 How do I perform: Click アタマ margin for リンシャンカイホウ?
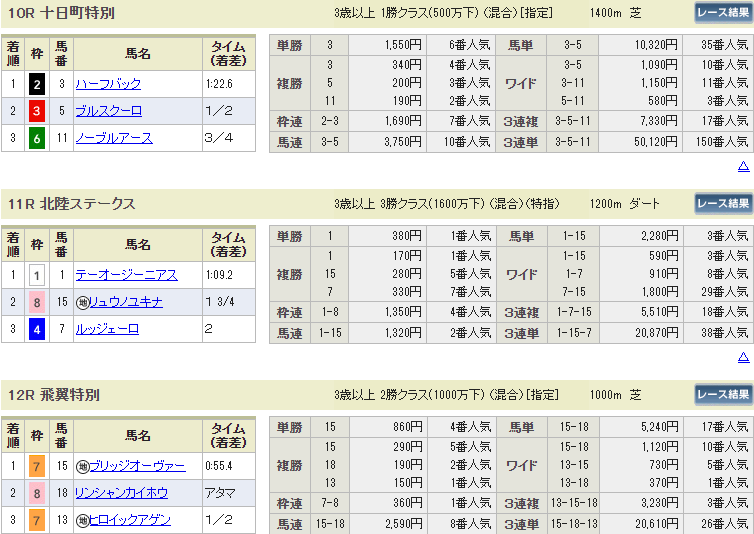click(220, 493)
